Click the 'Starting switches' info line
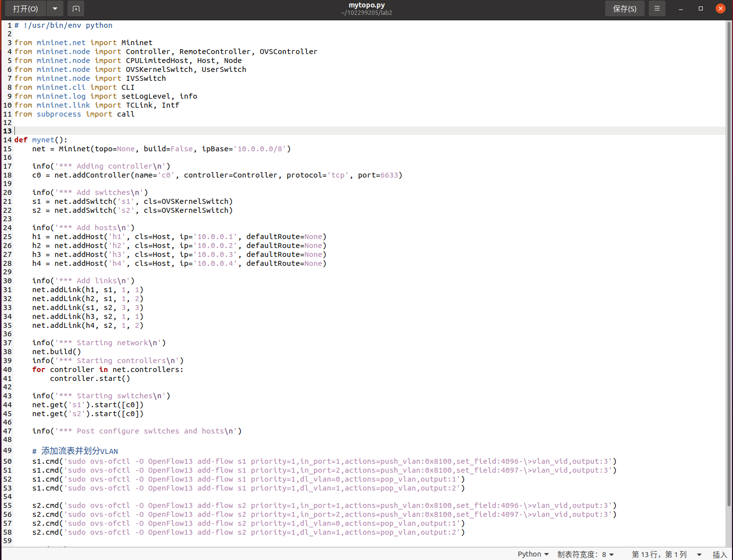 tap(101, 396)
